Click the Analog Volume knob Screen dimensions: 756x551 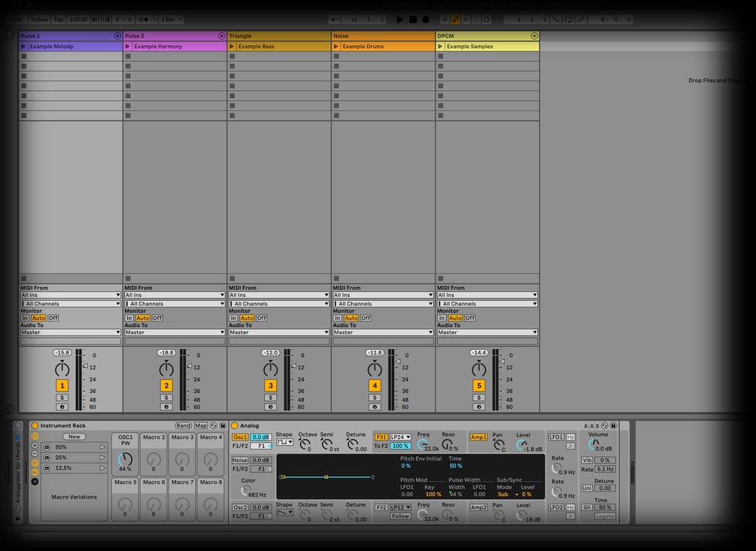[594, 444]
